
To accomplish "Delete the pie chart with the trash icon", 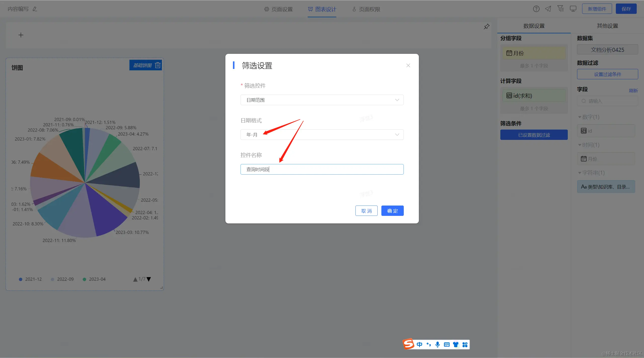I will coord(158,65).
